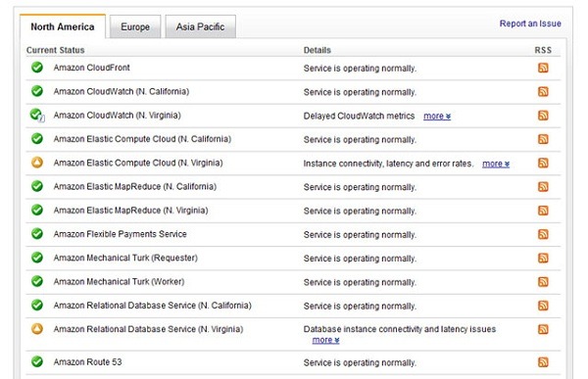Click 'Database instance connectivity and latency issues' text
This screenshot has width=588, height=379.
[x=400, y=329]
